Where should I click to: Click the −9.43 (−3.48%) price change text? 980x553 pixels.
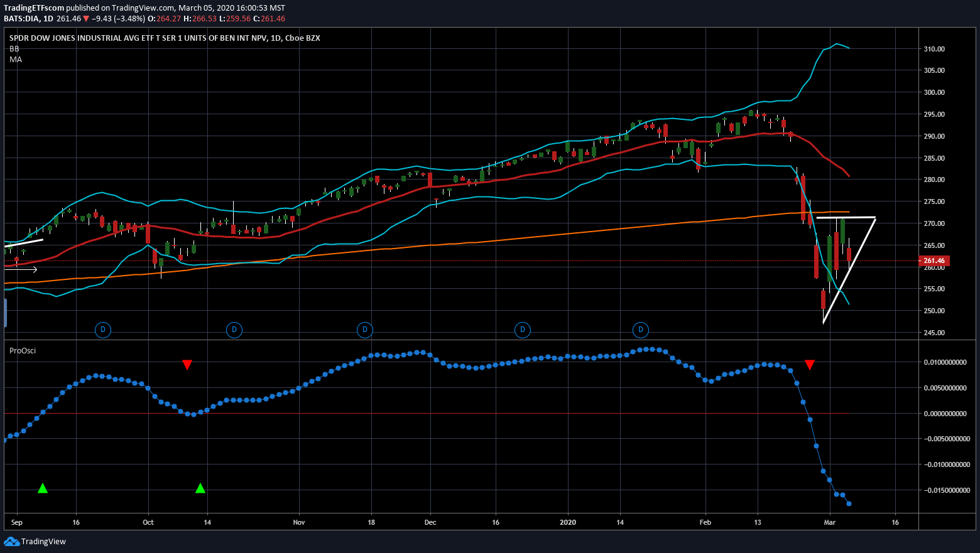pyautogui.click(x=118, y=19)
